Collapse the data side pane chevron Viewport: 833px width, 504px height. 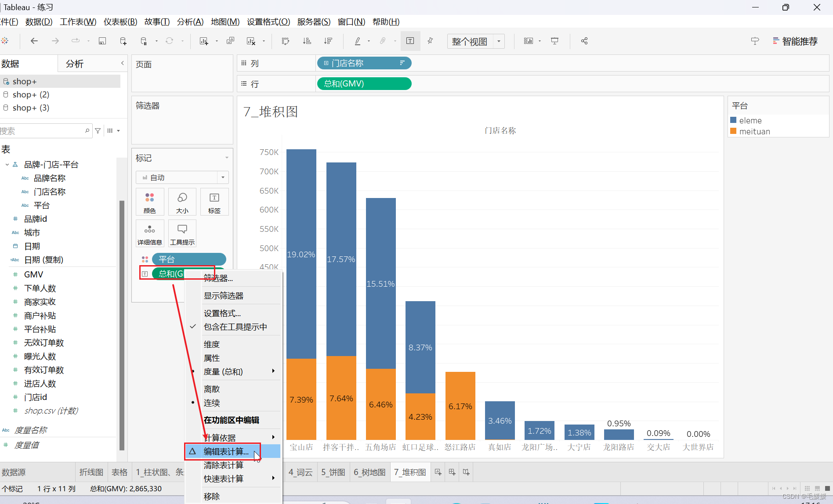122,63
